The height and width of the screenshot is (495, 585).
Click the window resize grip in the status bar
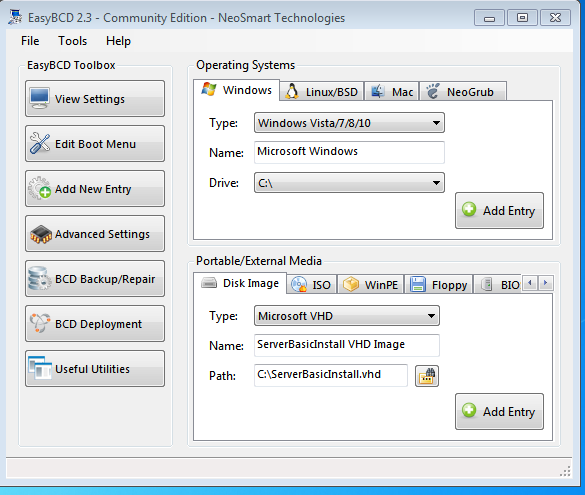pyautogui.click(x=565, y=471)
